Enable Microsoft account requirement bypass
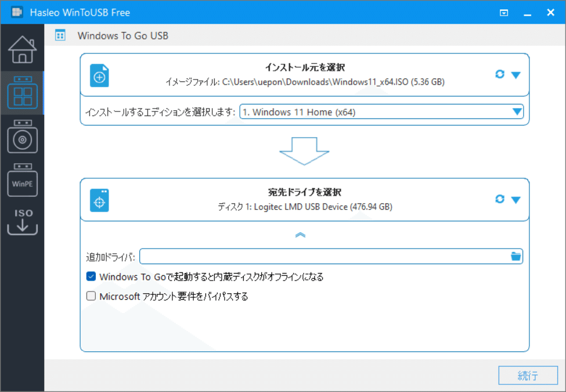 pyautogui.click(x=91, y=296)
